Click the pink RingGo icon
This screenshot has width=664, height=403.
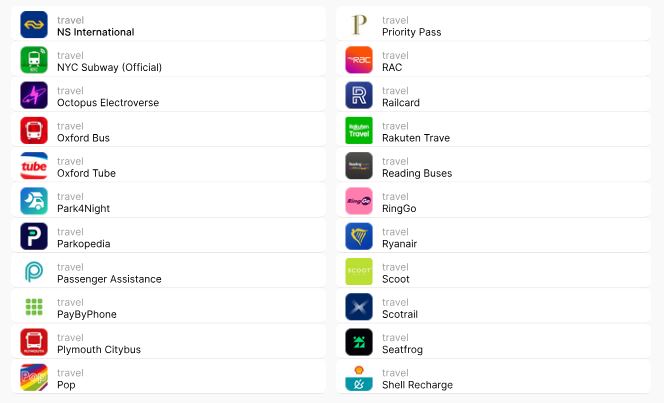tap(359, 201)
